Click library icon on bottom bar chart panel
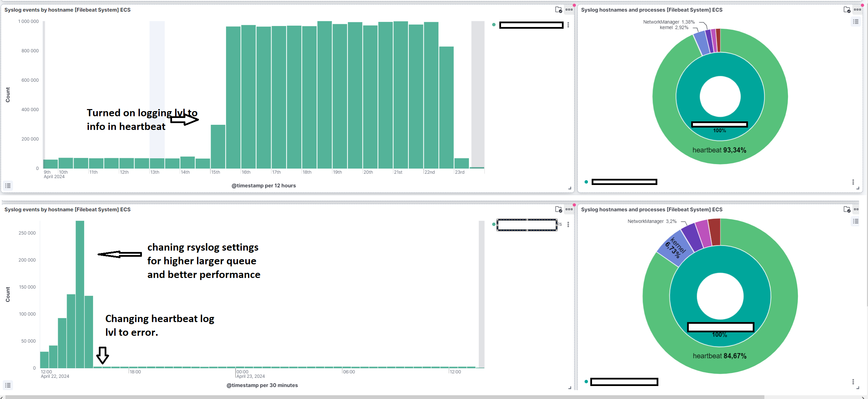The image size is (868, 399). point(558,209)
